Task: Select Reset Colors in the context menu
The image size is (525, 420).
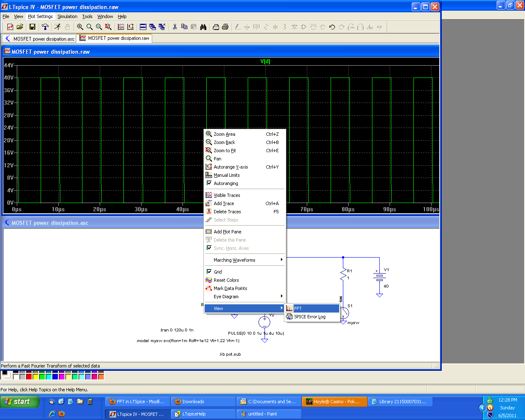Action: pyautogui.click(x=244, y=280)
